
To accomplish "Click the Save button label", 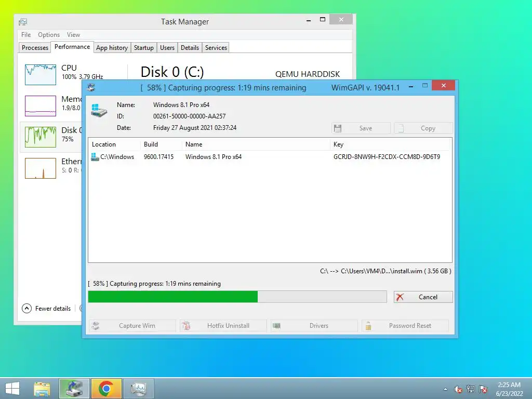I will point(366,128).
